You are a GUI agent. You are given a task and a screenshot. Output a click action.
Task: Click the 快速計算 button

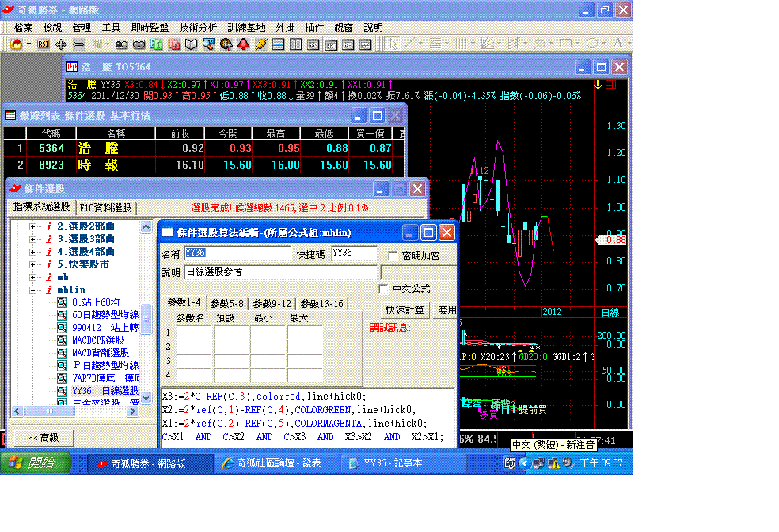[x=405, y=310]
